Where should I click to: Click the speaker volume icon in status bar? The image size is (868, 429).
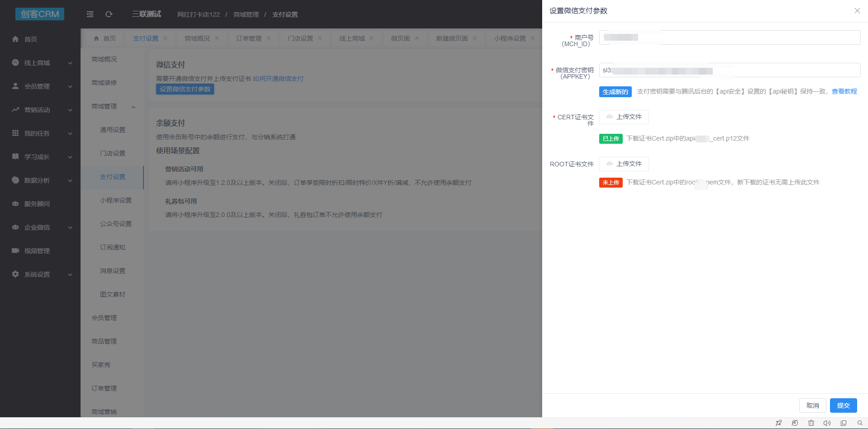pyautogui.click(x=827, y=423)
